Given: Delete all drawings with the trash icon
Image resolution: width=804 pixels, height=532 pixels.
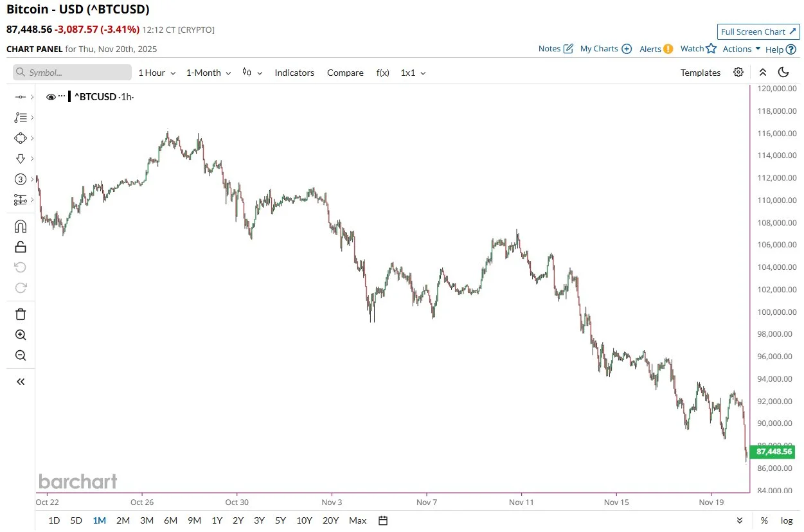Looking at the screenshot, I should coord(20,314).
